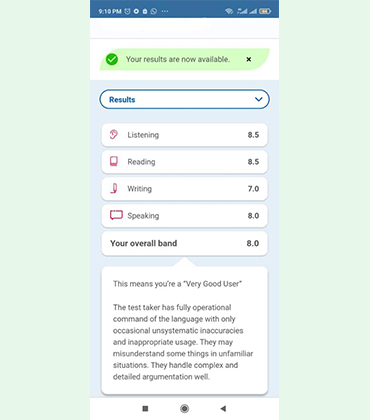This screenshot has width=370, height=420.
Task: Tap the alarm icon in status bar
Action: [x=127, y=11]
